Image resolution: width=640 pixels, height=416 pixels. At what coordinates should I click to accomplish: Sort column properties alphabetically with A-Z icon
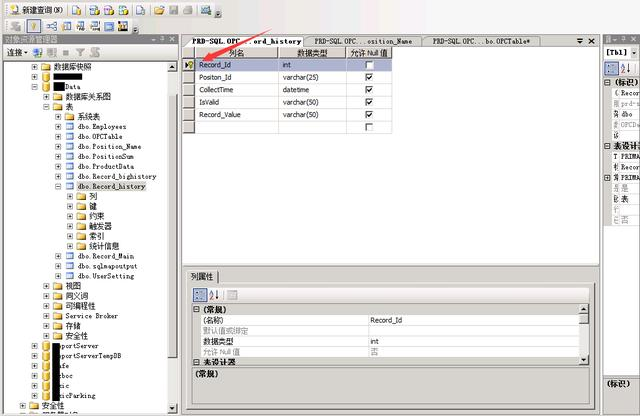point(215,295)
